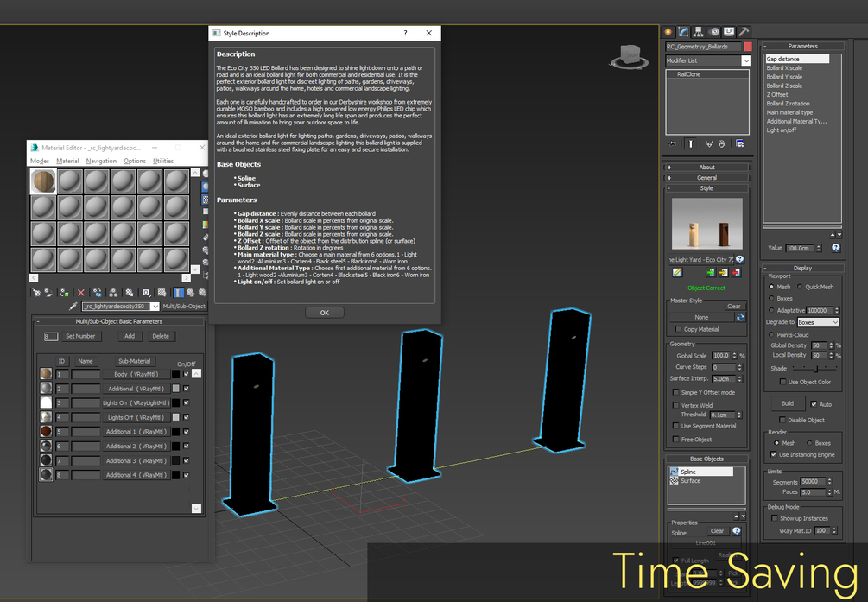Image resolution: width=868 pixels, height=602 pixels.
Task: Open the Material menu
Action: coord(67,161)
